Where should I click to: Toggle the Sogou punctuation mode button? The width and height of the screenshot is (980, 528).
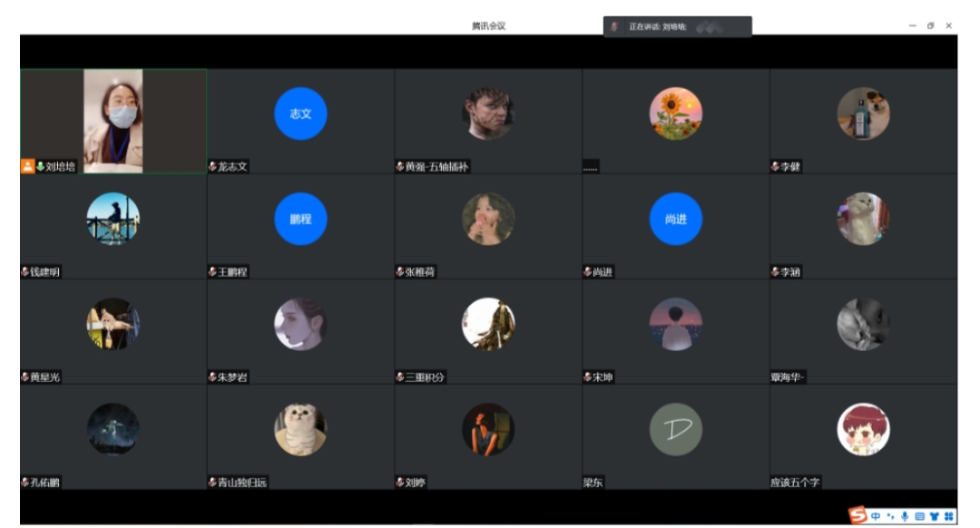click(890, 516)
